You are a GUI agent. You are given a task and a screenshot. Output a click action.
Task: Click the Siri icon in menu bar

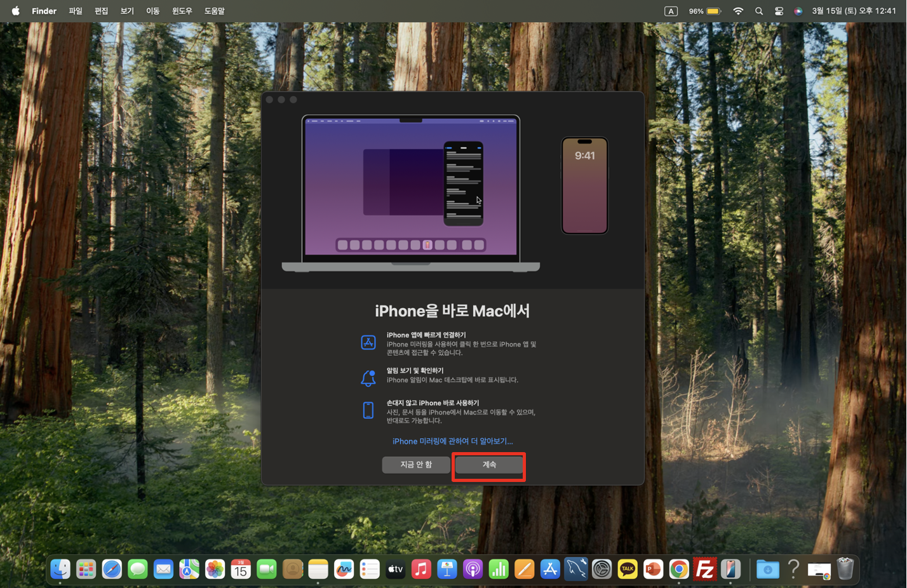pyautogui.click(x=798, y=11)
